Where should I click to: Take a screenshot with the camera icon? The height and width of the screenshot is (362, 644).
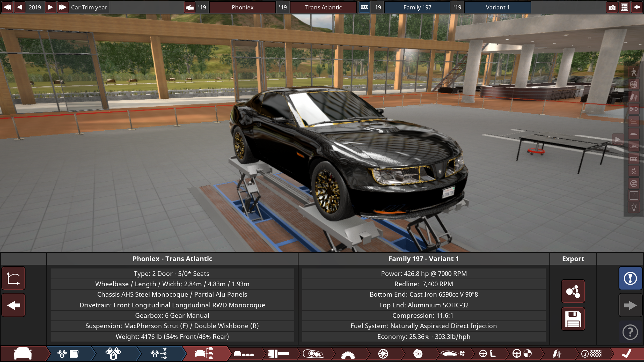click(612, 7)
